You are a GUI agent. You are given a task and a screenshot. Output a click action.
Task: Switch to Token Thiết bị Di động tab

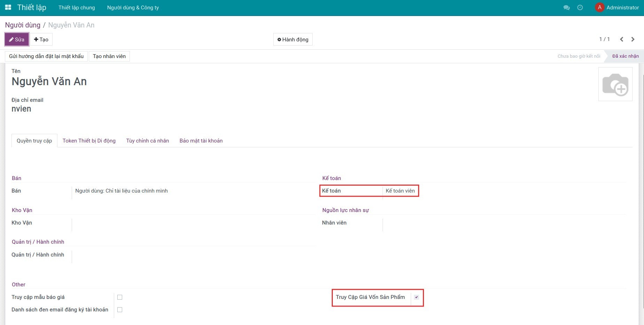point(89,141)
